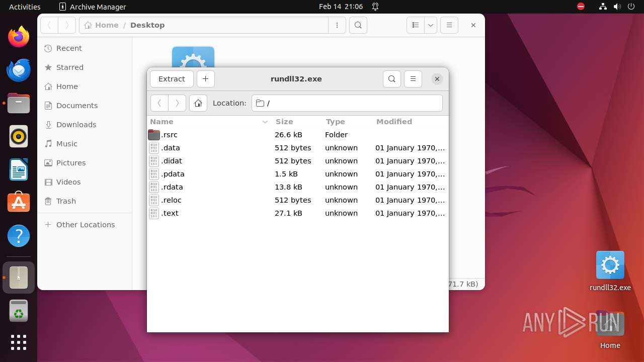The width and height of the screenshot is (644, 362).
Task: Go to archive home location
Action: coord(198,103)
